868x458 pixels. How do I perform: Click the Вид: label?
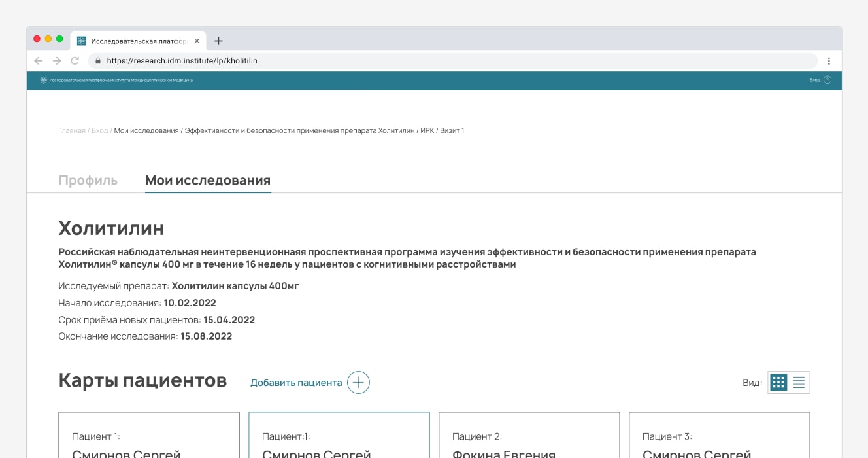(x=752, y=383)
